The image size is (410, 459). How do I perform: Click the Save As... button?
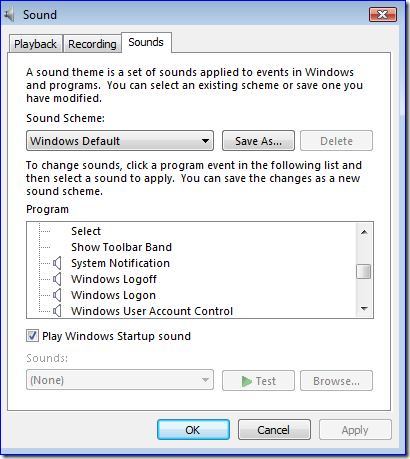258,141
